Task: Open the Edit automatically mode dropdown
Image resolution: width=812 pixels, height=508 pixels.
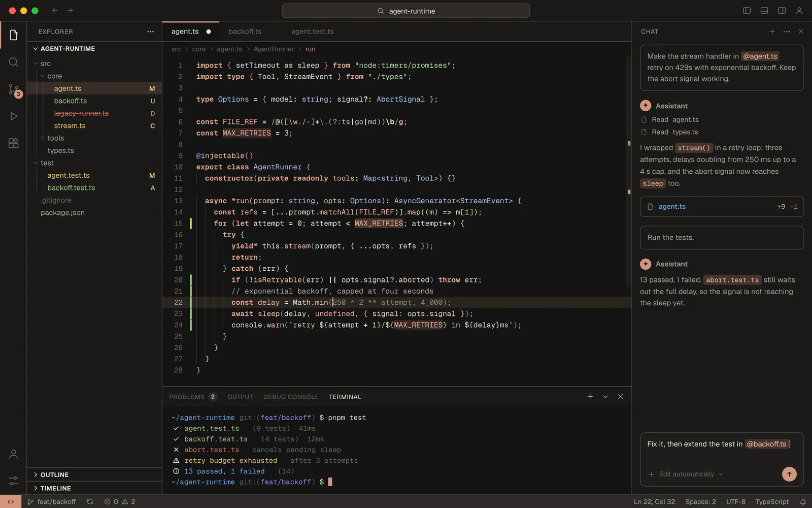Action: (691, 474)
